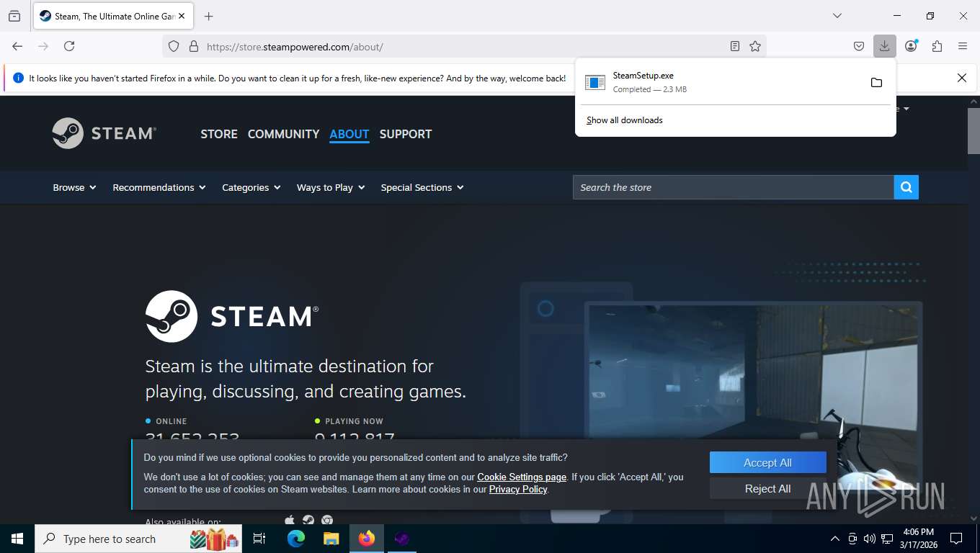Image resolution: width=980 pixels, height=553 pixels.
Task: List all tabs dropdown arrow
Action: [x=837, y=16]
